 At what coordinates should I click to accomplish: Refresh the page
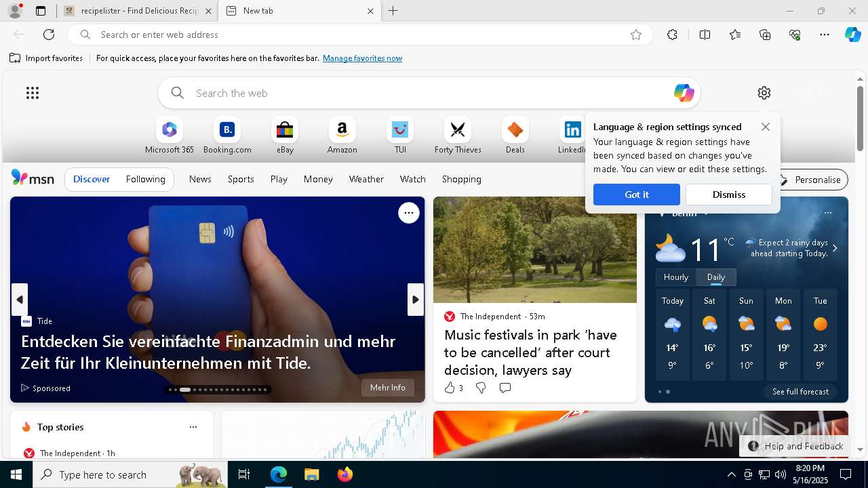[49, 35]
